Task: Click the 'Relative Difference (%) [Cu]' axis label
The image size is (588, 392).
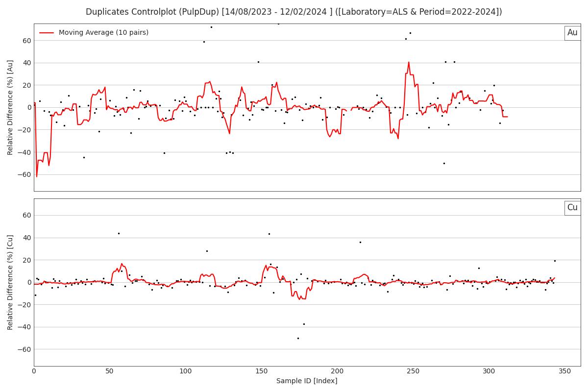Action: pyautogui.click(x=10, y=282)
